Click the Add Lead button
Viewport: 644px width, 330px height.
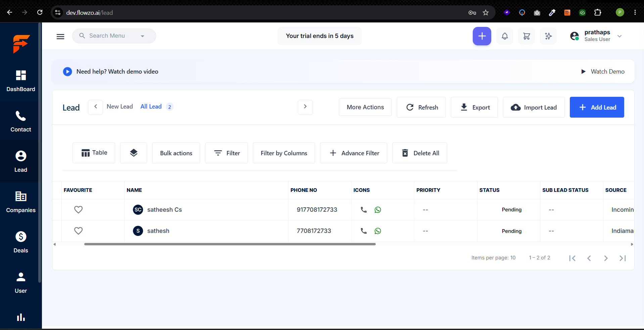597,107
